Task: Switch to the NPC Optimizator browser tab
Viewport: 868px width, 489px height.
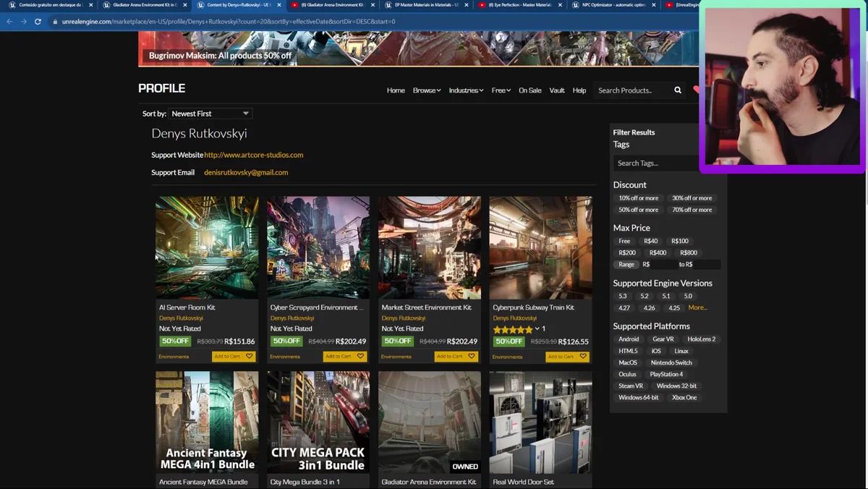Action: 613,5
